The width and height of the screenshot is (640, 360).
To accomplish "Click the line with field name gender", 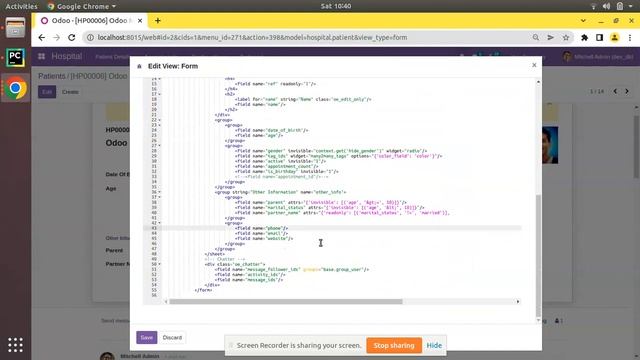I will pyautogui.click(x=331, y=151).
